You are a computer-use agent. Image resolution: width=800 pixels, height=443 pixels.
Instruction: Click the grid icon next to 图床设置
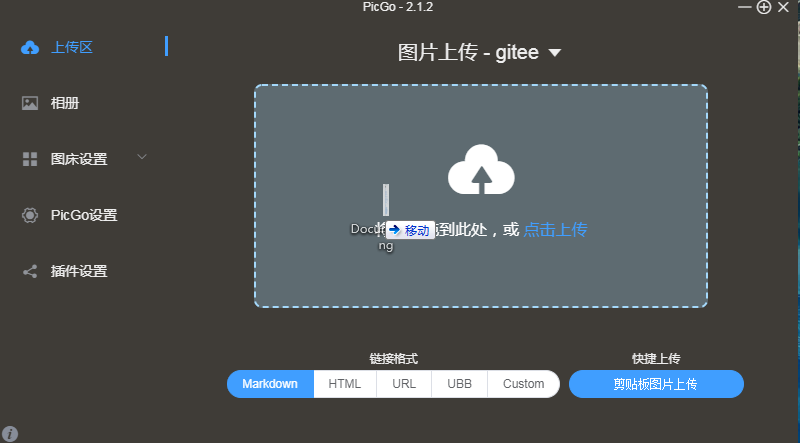coord(30,159)
